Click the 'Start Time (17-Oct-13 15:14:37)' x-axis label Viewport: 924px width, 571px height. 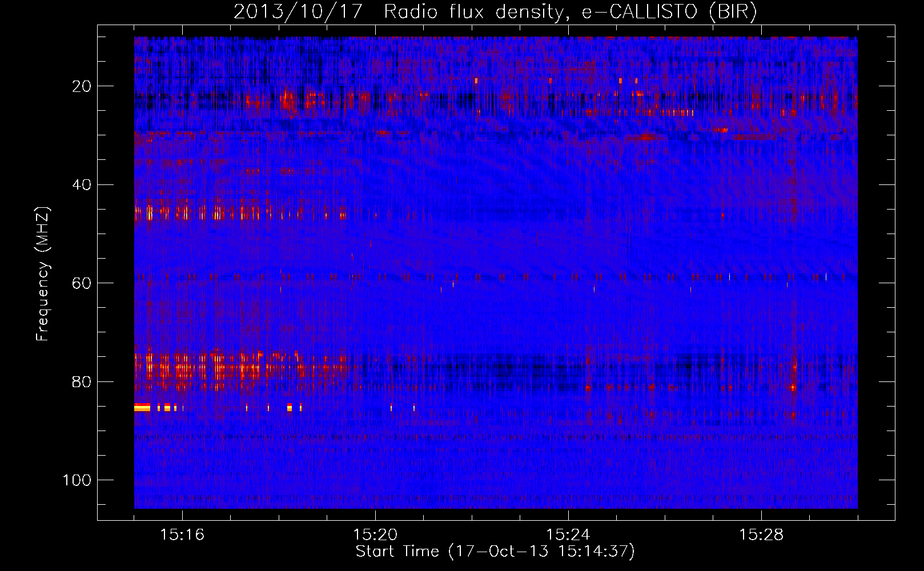[495, 552]
